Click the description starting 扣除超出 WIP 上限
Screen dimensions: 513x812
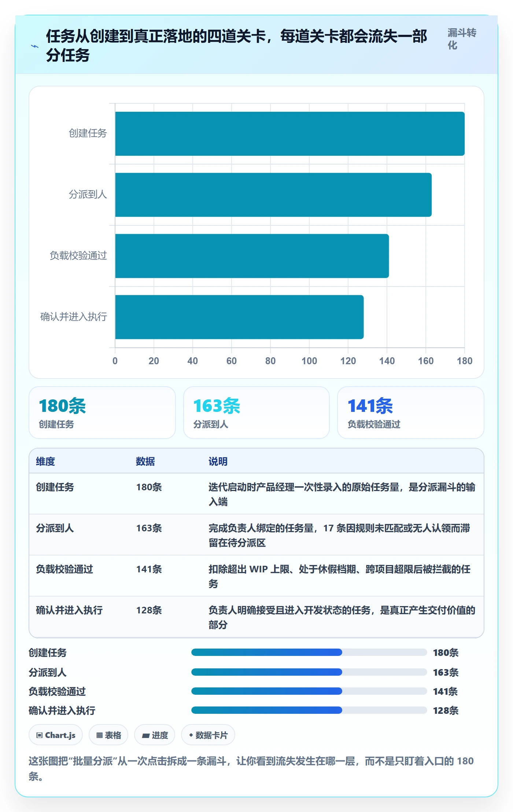[x=340, y=576]
